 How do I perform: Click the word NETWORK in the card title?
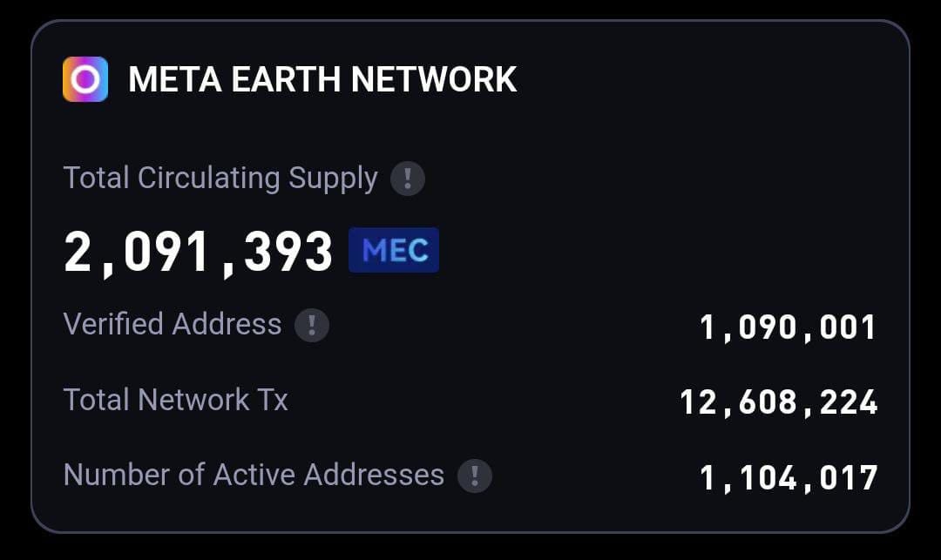coord(433,79)
